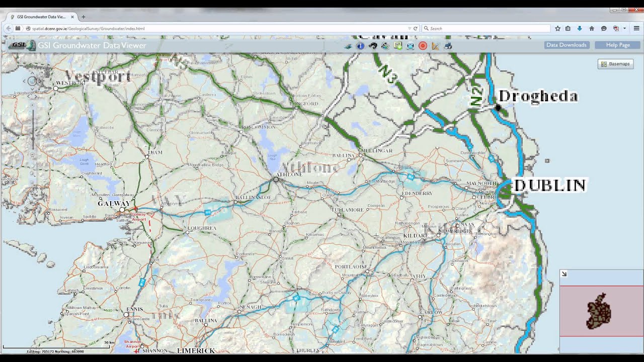Click the CARLOW town label

tap(431, 312)
